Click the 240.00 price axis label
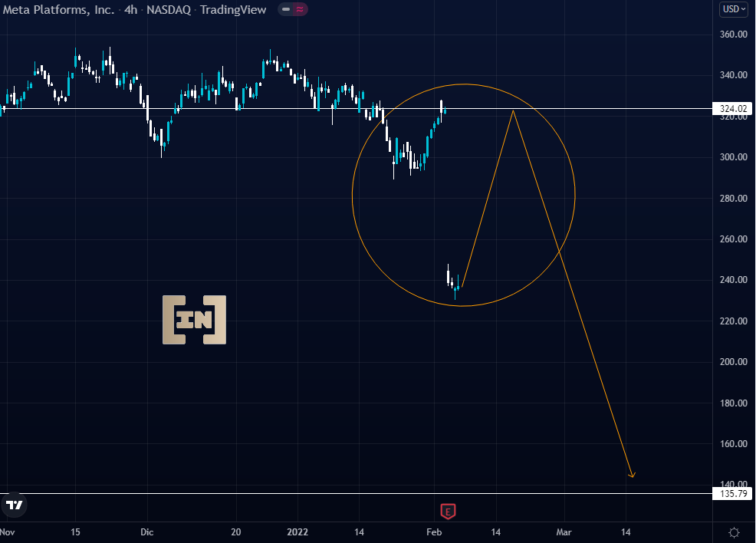 pyautogui.click(x=733, y=280)
